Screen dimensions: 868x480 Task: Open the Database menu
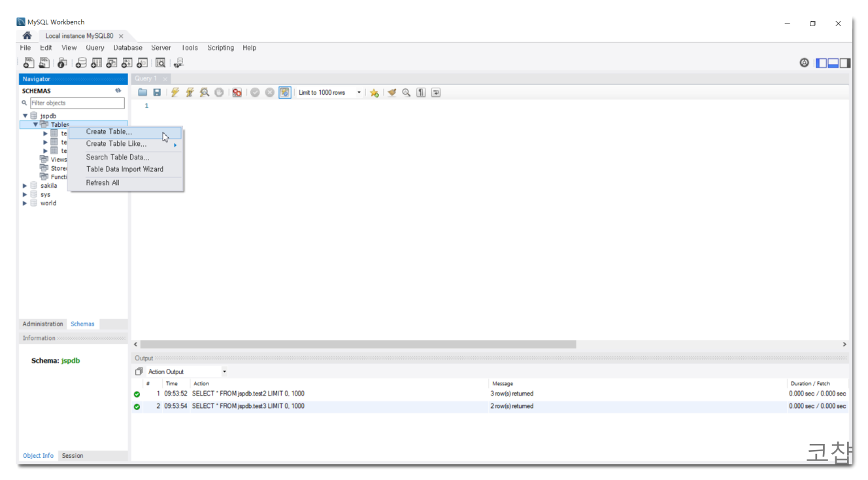click(128, 48)
